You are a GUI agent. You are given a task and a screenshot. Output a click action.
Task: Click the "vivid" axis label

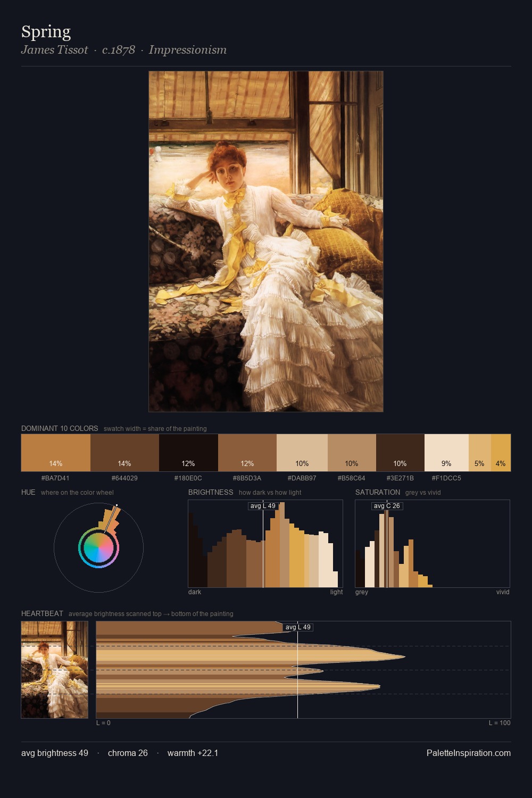pos(503,592)
